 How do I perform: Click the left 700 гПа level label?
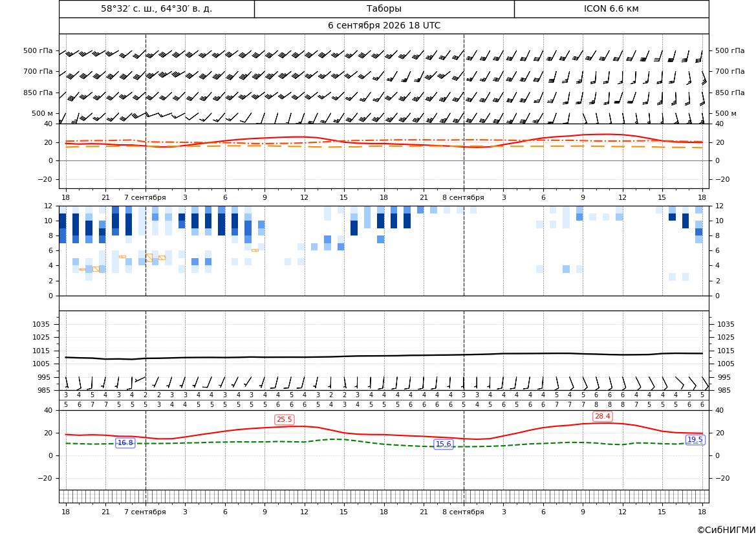(38, 71)
